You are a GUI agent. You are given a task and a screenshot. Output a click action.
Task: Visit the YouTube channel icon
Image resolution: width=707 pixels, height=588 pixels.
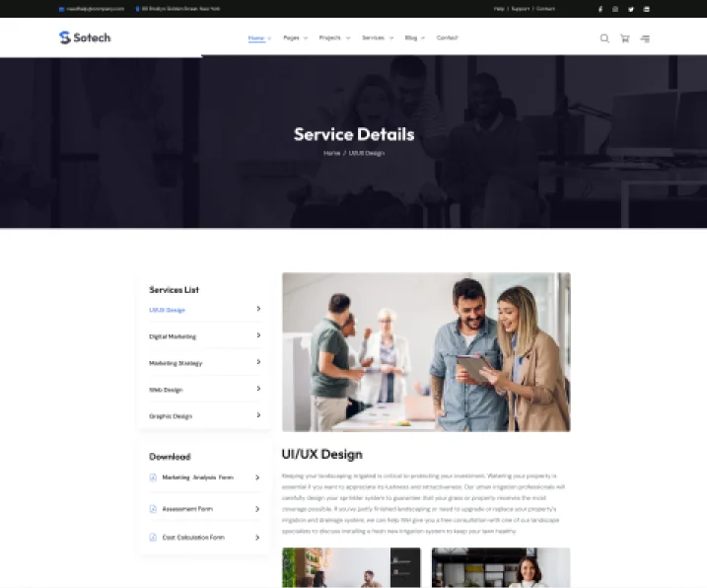point(647,9)
